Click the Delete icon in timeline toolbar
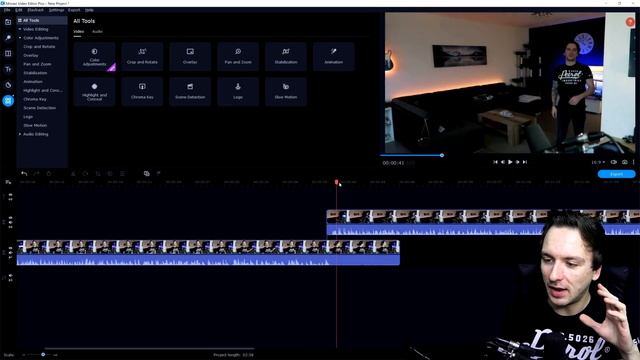The height and width of the screenshot is (360, 640). coord(49,174)
